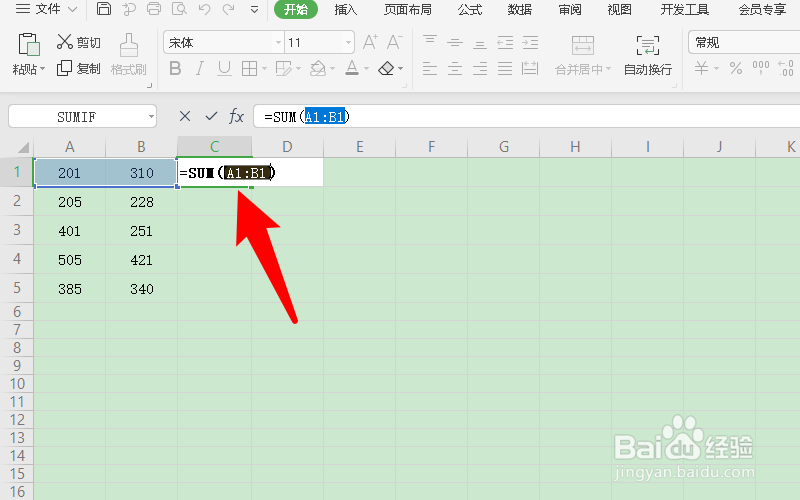The image size is (800, 500).
Task: Click the Print Preview icon
Action: (x=179, y=9)
